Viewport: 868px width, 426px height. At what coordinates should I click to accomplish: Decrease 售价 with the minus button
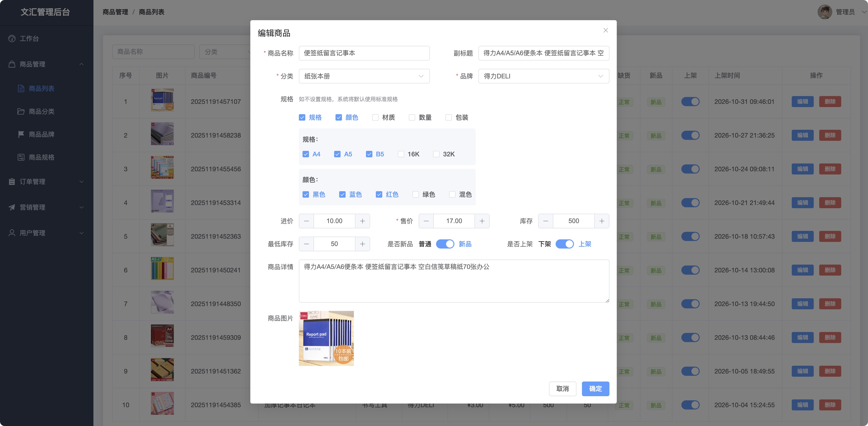pyautogui.click(x=426, y=221)
